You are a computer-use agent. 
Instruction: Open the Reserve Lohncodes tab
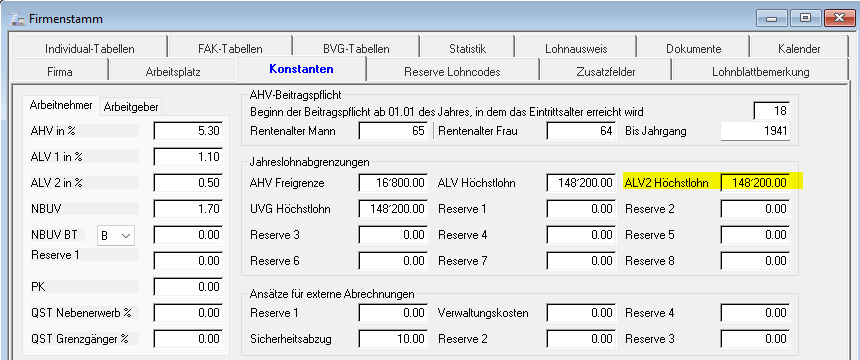click(x=452, y=71)
